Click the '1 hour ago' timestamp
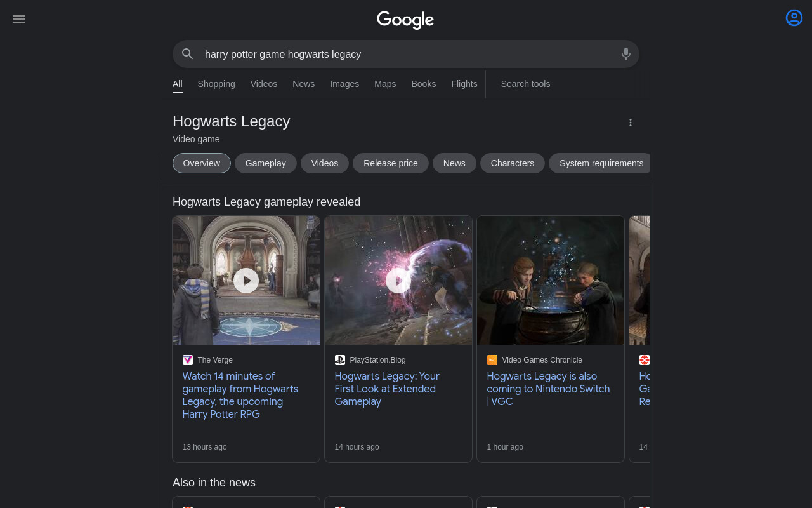812x508 pixels. coord(505,447)
